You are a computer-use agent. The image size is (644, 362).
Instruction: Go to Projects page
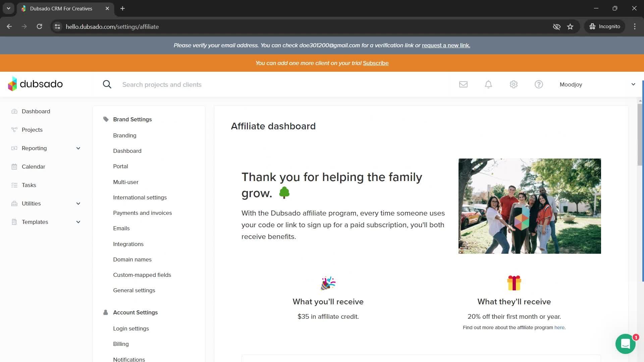32,130
